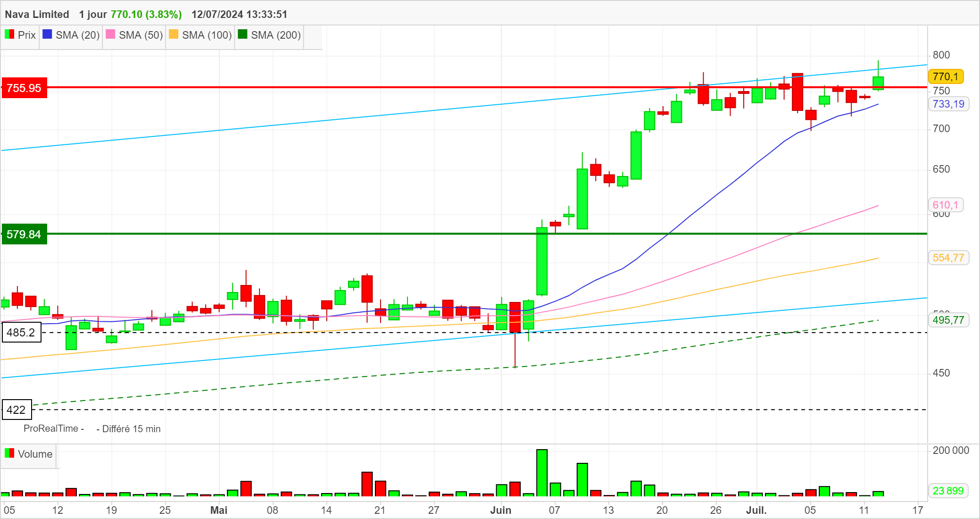
Task: Click the green 495,77 SMA value tag
Action: [949, 320]
